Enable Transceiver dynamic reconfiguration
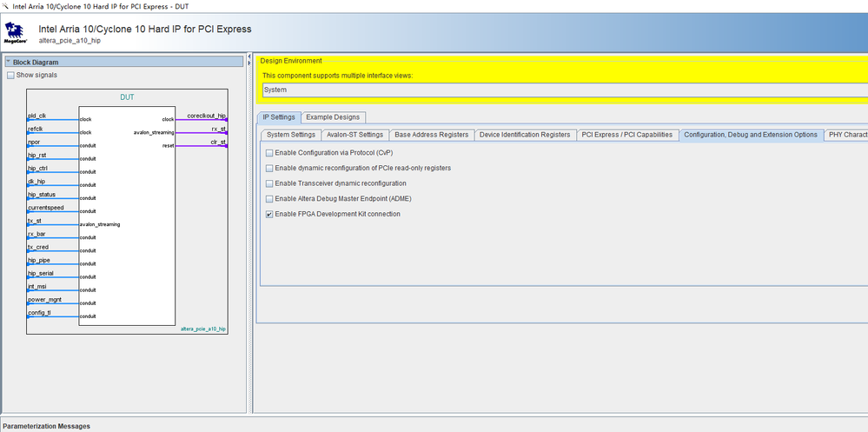The height and width of the screenshot is (432, 868). coord(269,183)
